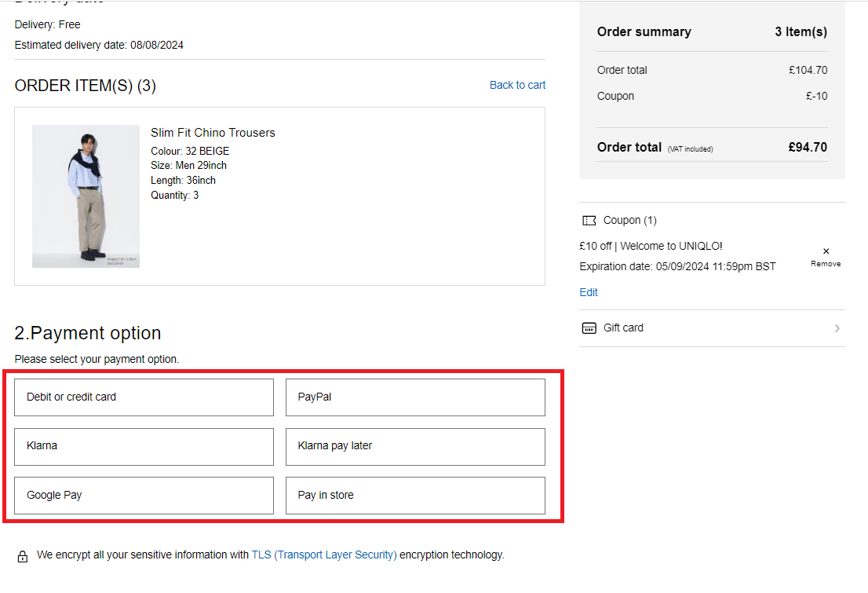Select the Klarna pay later option
868x593 pixels.
pyautogui.click(x=415, y=446)
